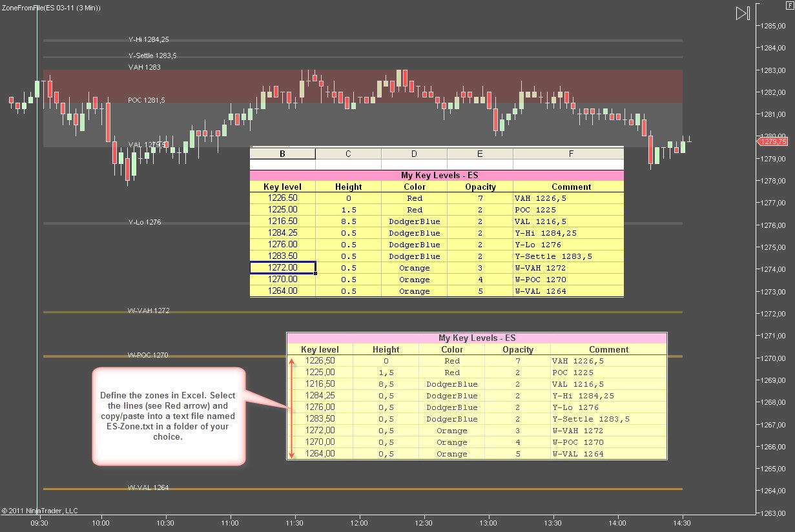Screen dimensions: 795x532
Task: Click the 09:30 time axis label
Action: point(40,523)
